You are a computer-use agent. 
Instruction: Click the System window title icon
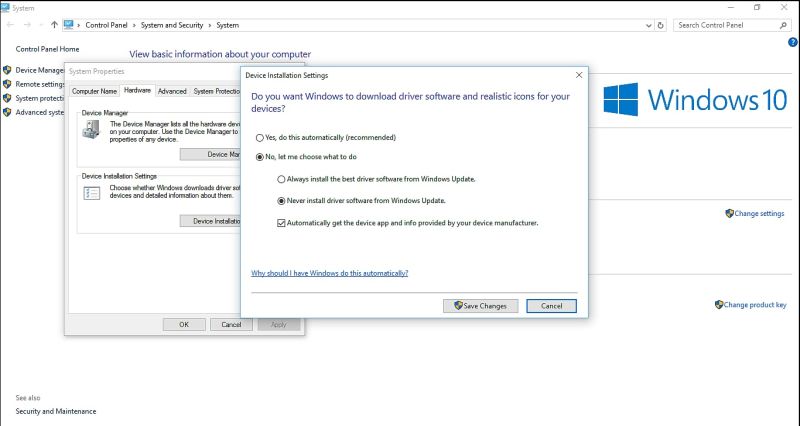[5, 8]
